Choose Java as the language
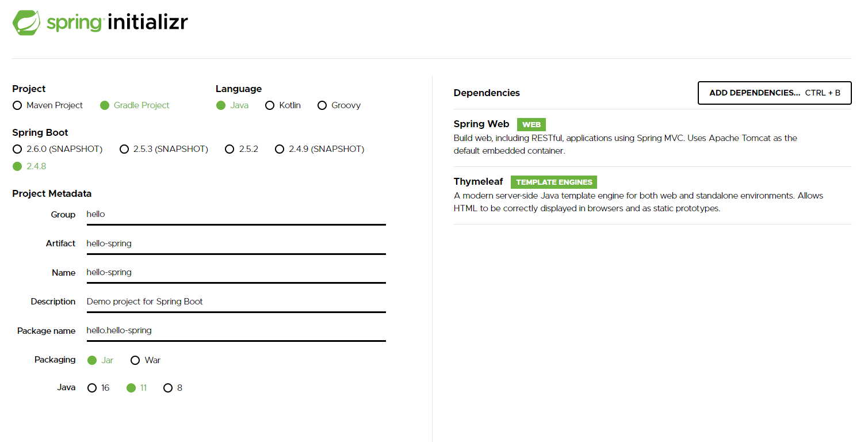The width and height of the screenshot is (868, 442). [x=221, y=105]
